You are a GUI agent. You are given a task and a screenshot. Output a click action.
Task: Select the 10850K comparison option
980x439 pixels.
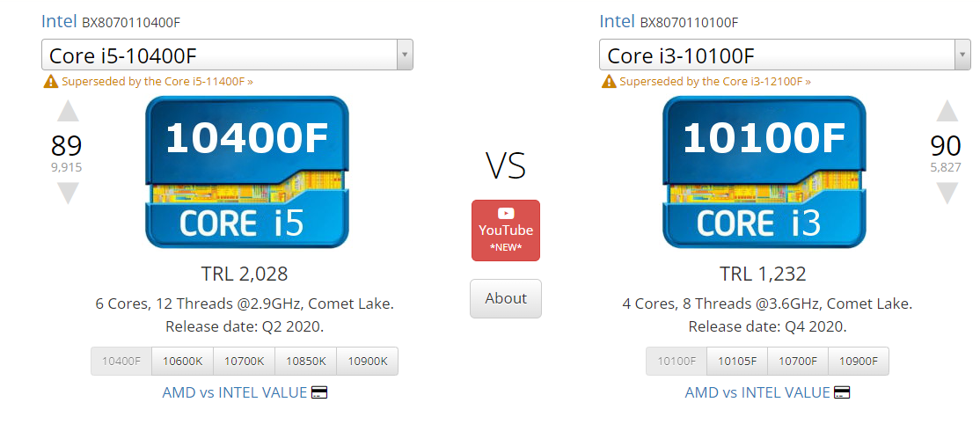coord(305,361)
